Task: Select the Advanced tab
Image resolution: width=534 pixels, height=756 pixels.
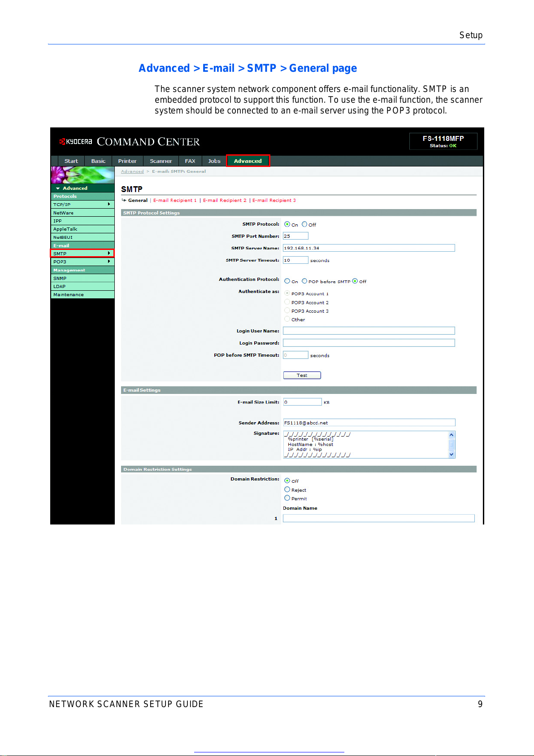Action: click(248, 161)
